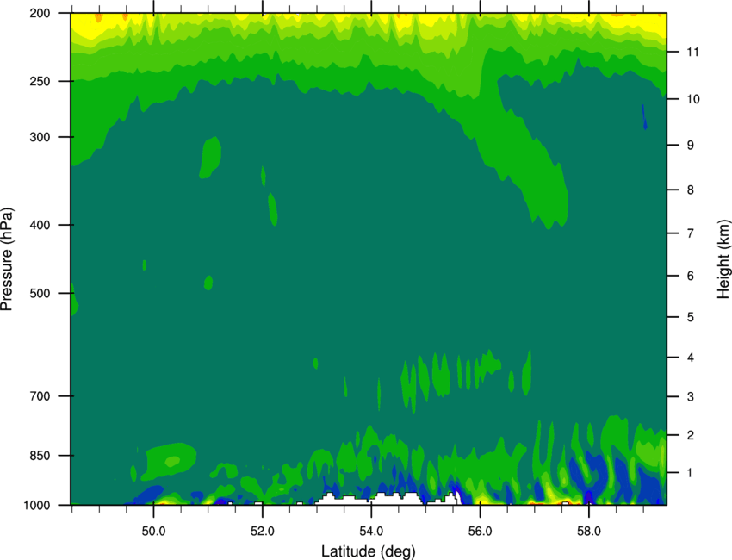Screen dimensions: 732x560
Task: Click the 54.0 latitude tick label
Action: (x=371, y=532)
